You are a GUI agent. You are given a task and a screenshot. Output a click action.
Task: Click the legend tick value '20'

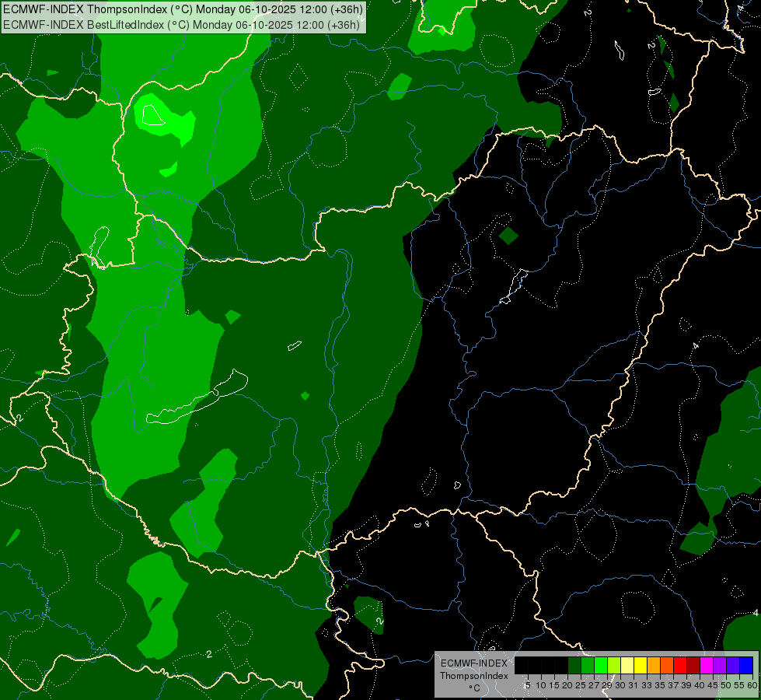point(568,685)
